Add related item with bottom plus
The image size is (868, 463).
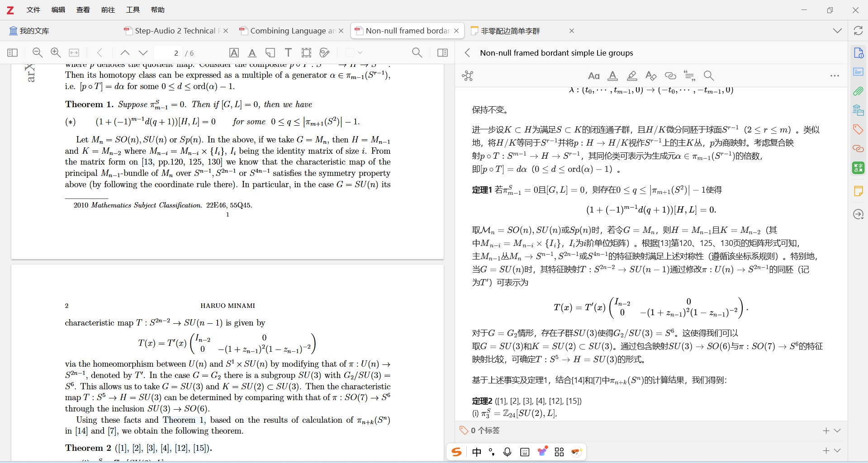click(826, 450)
